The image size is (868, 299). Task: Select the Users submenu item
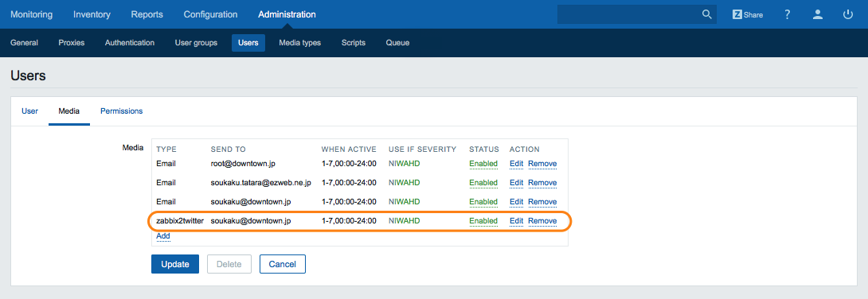click(x=248, y=43)
